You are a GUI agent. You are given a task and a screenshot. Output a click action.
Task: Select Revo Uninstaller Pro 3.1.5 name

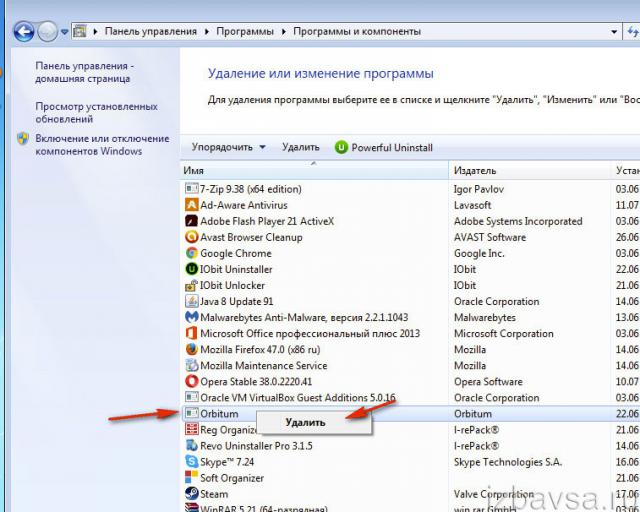click(x=256, y=445)
